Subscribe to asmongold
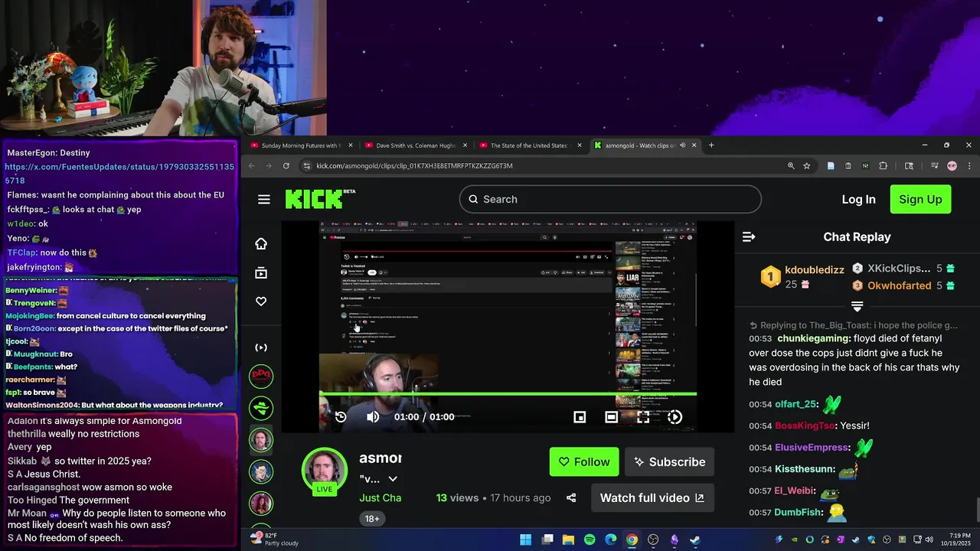 (670, 461)
